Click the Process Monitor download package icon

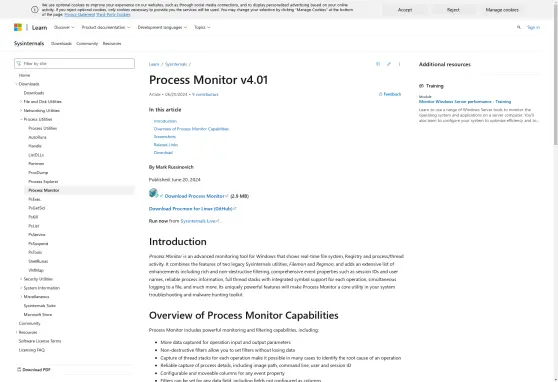(153, 193)
